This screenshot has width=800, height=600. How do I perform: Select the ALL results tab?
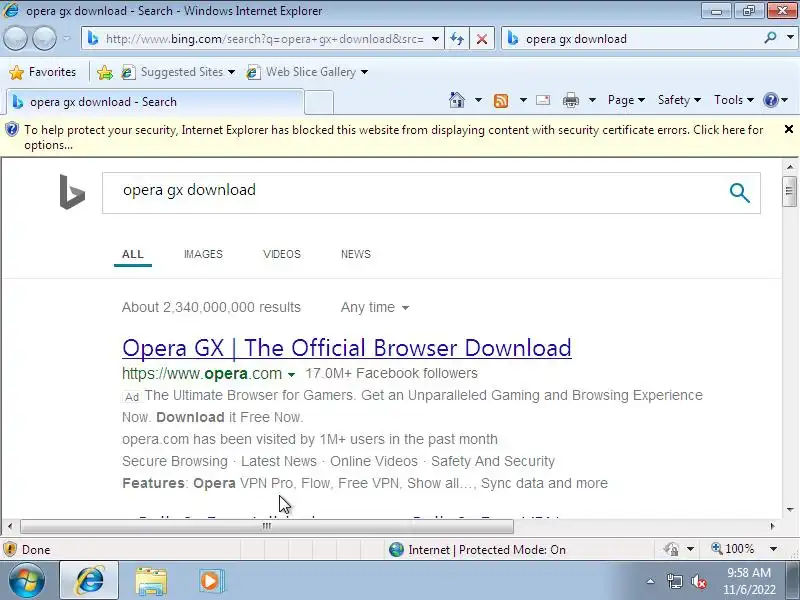coord(133,254)
